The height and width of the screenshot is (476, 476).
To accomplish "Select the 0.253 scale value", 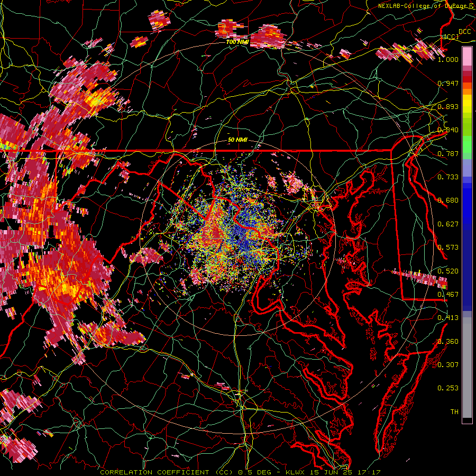I will (448, 388).
